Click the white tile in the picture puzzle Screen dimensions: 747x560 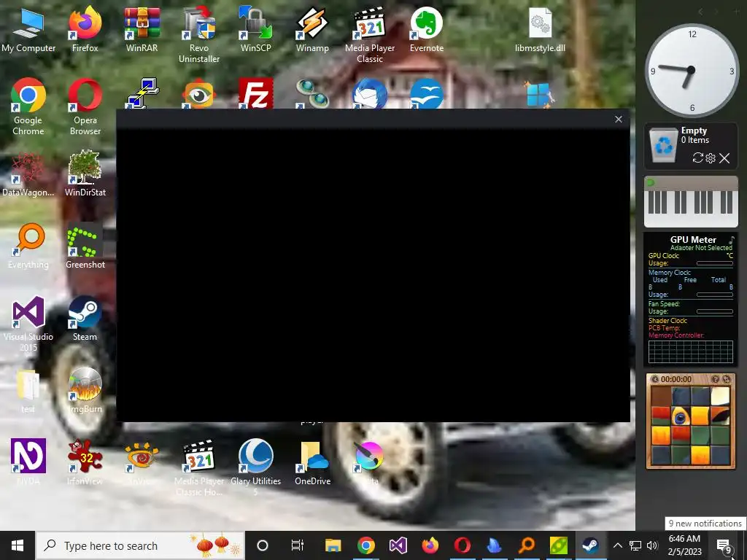coord(720,396)
